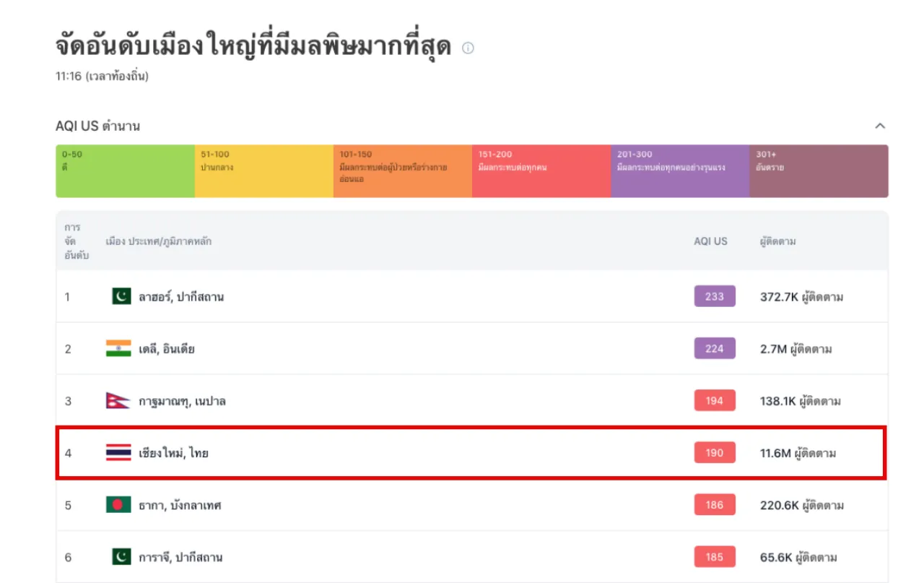Open the เดลี, อินเดีย city link
924x583 pixels.
pos(167,349)
